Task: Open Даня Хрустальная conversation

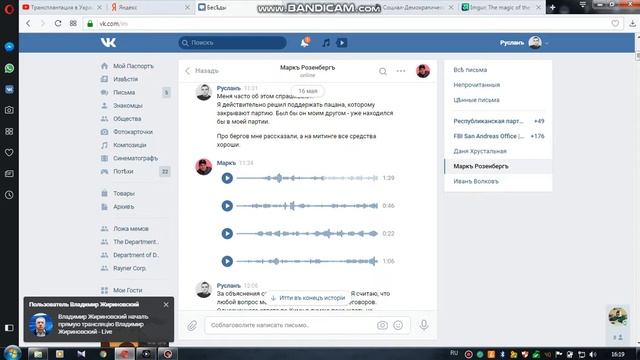Action: 498,151
